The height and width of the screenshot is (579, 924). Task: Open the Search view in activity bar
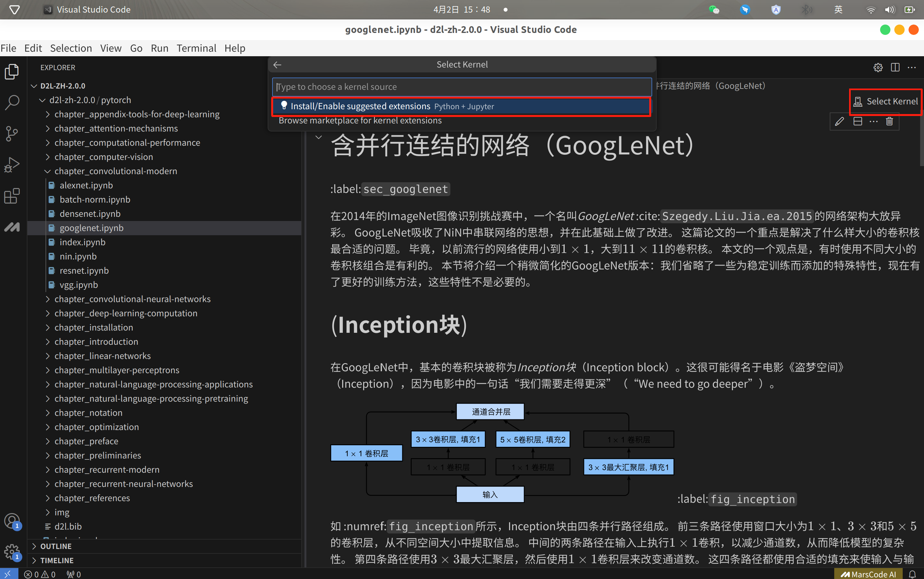(12, 102)
